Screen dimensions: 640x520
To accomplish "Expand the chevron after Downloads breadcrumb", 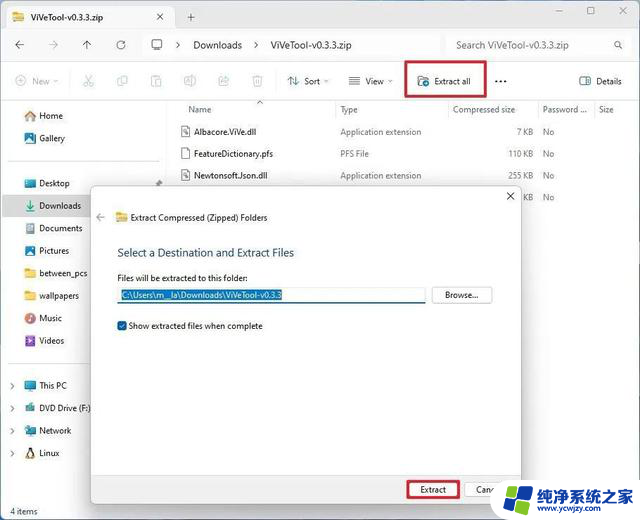I will point(256,45).
